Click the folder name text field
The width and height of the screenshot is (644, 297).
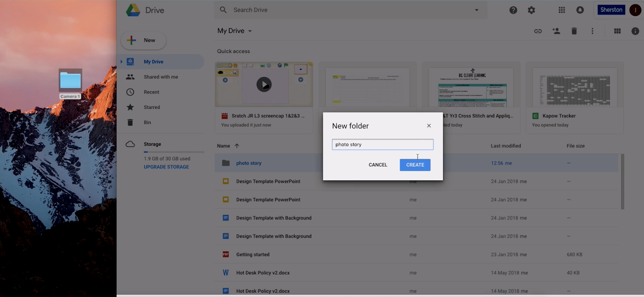(383, 144)
